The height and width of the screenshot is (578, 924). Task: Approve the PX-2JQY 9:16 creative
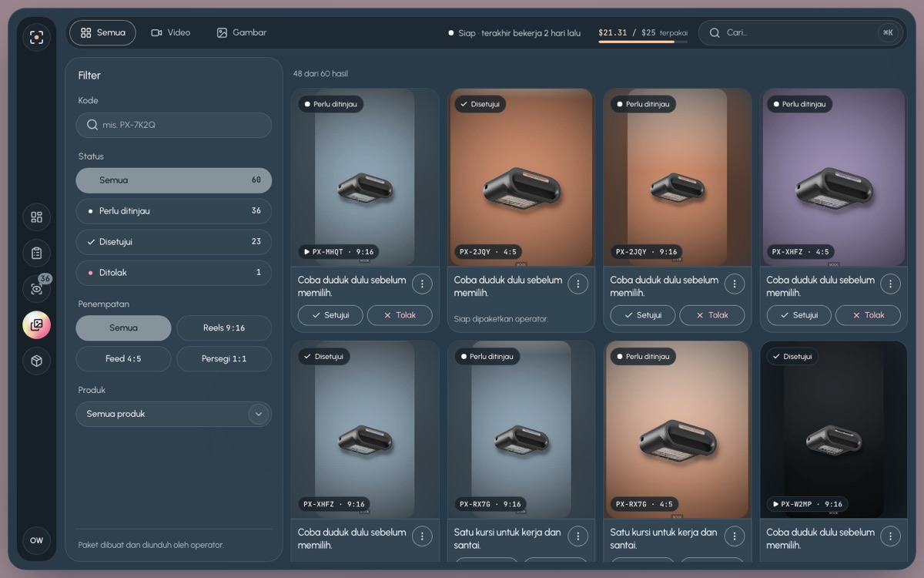click(x=643, y=315)
